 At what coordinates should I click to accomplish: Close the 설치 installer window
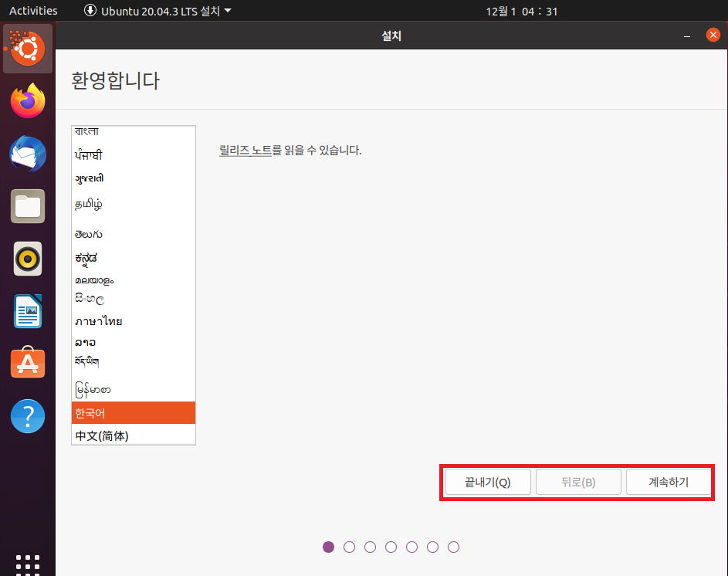point(713,35)
